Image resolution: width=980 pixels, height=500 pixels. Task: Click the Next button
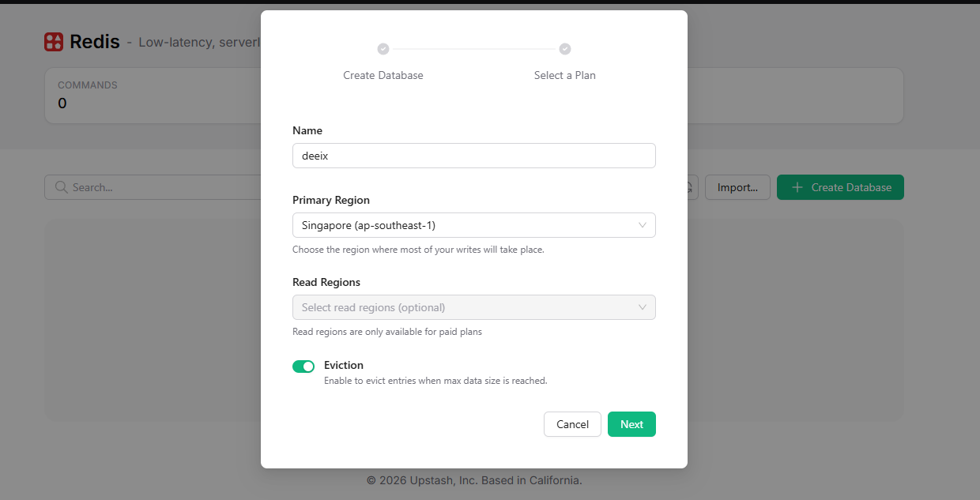tap(631, 424)
